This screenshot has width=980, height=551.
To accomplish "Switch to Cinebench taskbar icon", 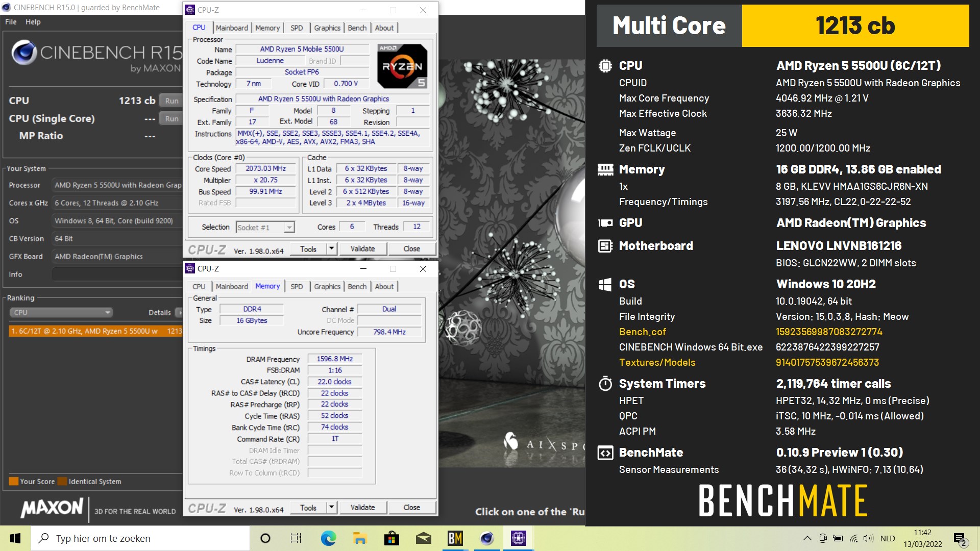I will pos(487,538).
